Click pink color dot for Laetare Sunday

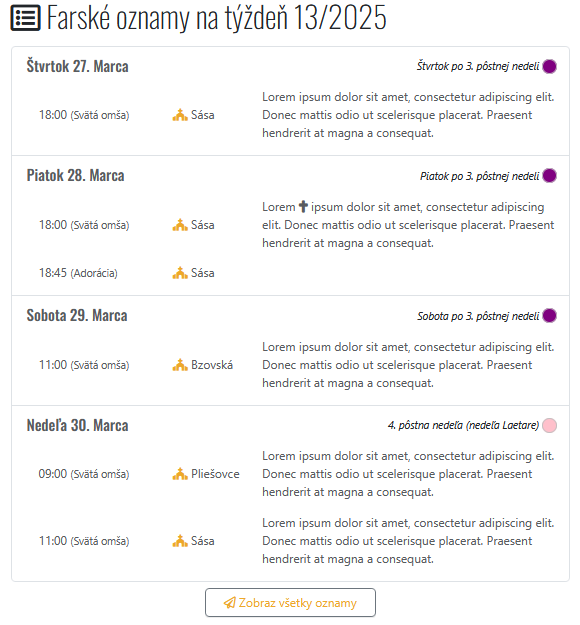[549, 425]
